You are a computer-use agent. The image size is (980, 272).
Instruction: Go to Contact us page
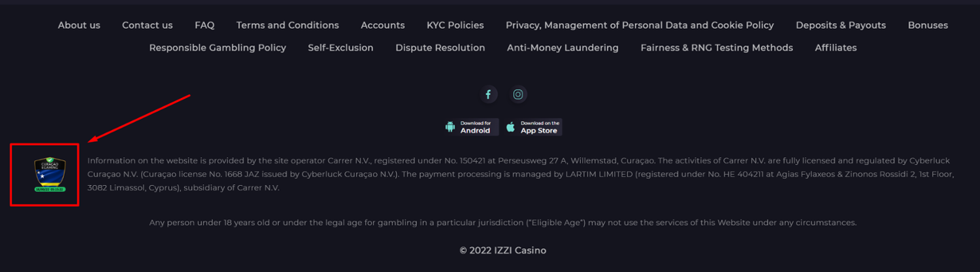[148, 25]
